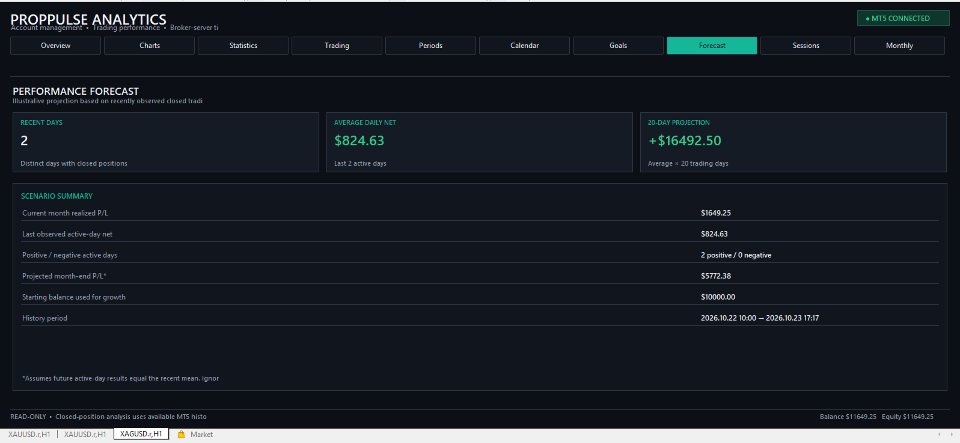Click 'Average × 20 trading days' caption
Viewport: 960px width, 443px height.
(x=688, y=163)
